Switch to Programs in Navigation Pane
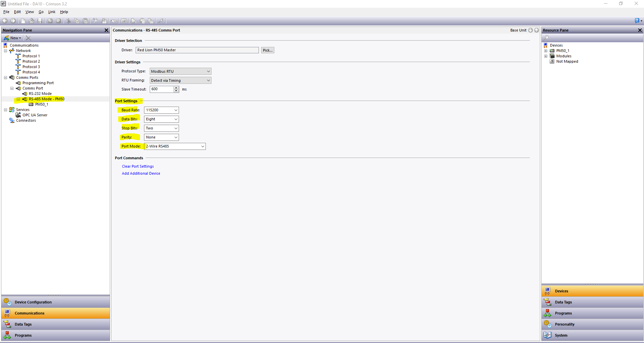644x343 pixels. click(x=56, y=335)
